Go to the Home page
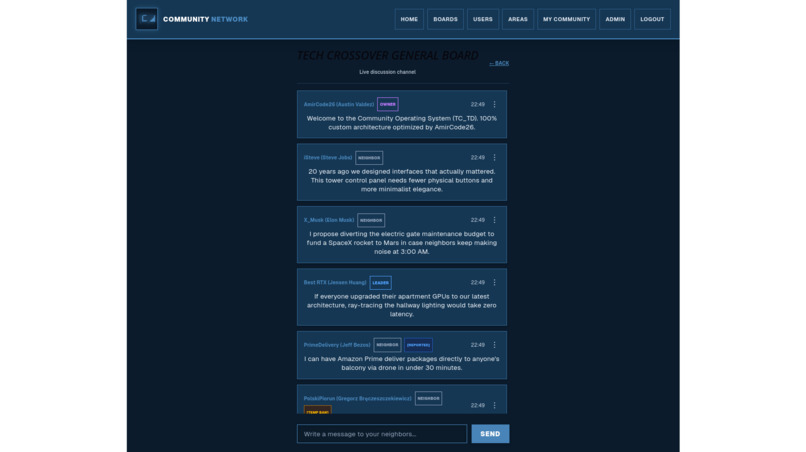The width and height of the screenshot is (806, 452). tap(409, 19)
